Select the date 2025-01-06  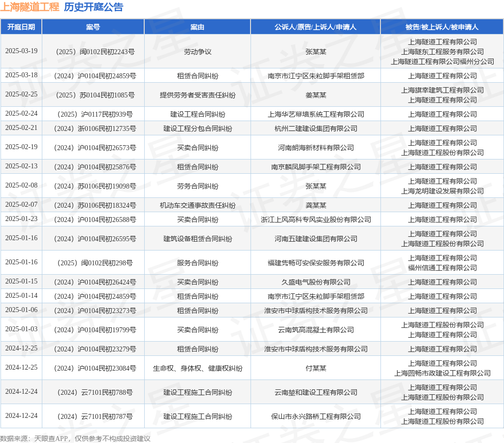[21, 310]
